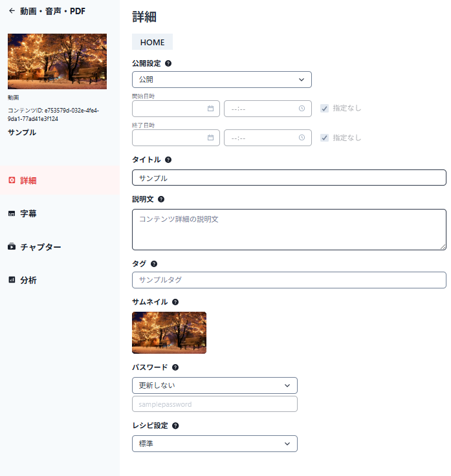This screenshot has width=451, height=476.
Task: Open the 公開設定 dropdown showing 公開
Action: pyautogui.click(x=221, y=80)
